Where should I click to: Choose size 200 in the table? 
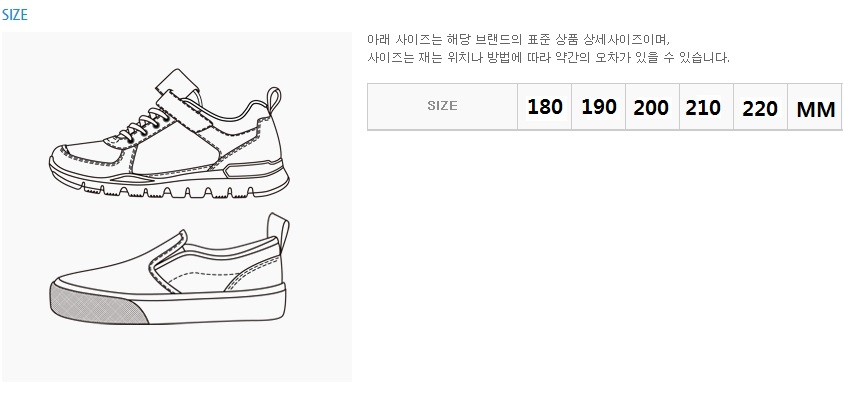[651, 108]
